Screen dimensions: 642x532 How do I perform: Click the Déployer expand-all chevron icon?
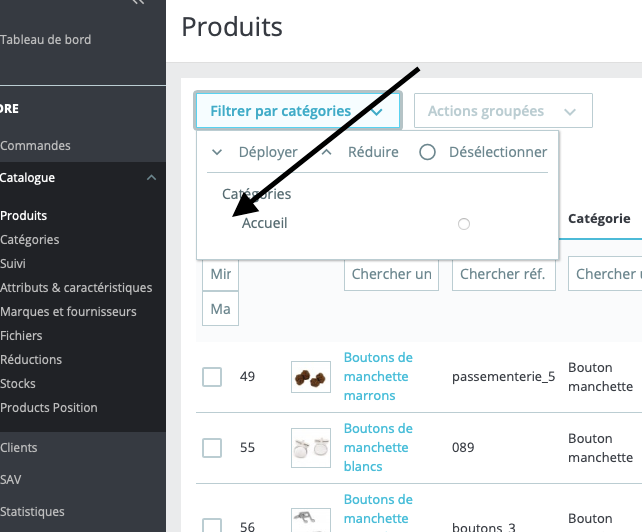point(217,152)
